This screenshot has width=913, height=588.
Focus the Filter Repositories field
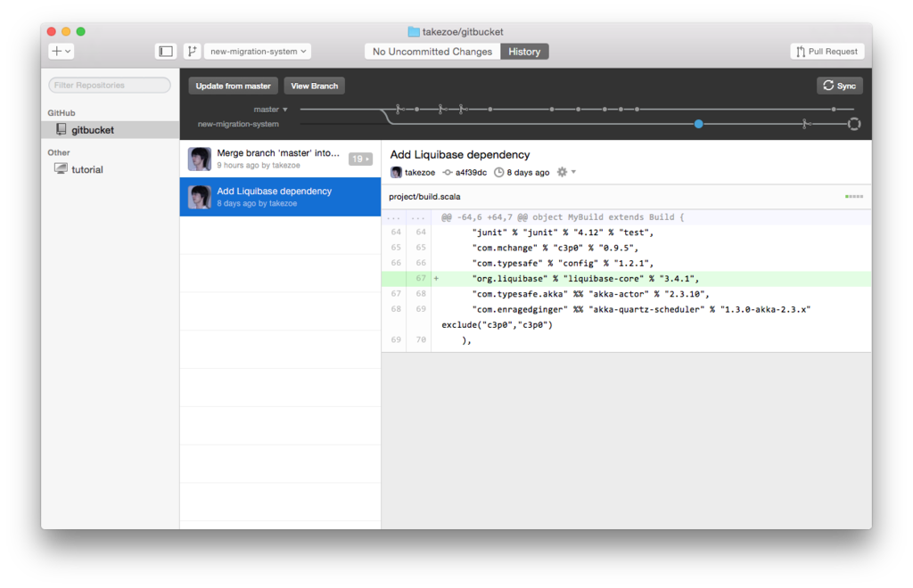click(x=110, y=85)
